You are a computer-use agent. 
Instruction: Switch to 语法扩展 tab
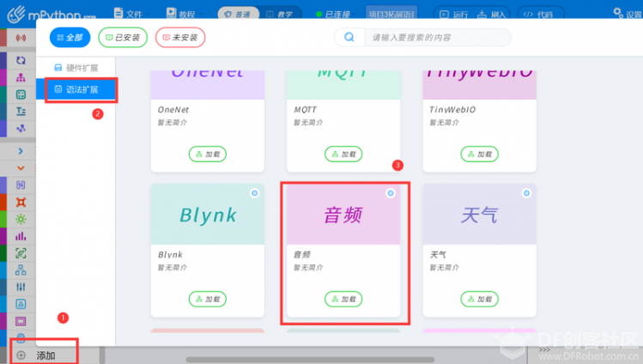click(76, 89)
